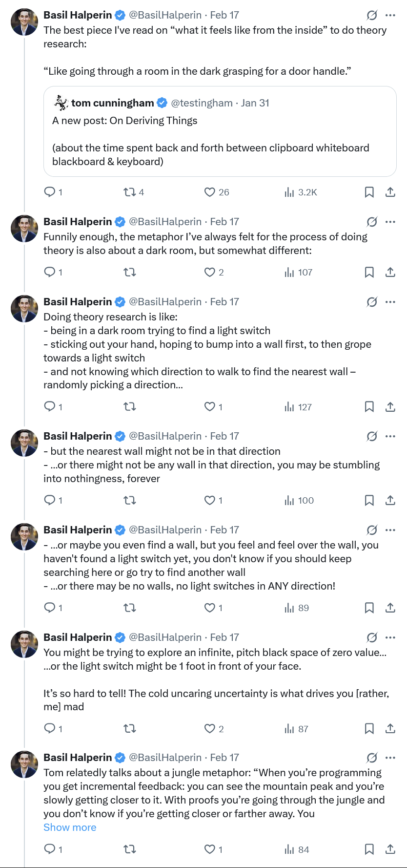Open three-dot menu on 'Doing theory research' tweet
Screen dimensions: 407x868
click(390, 302)
